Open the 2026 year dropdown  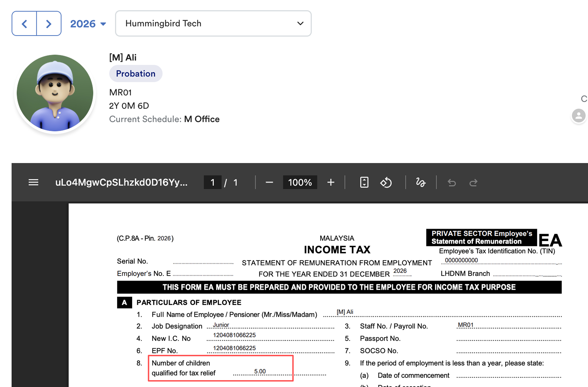point(88,24)
